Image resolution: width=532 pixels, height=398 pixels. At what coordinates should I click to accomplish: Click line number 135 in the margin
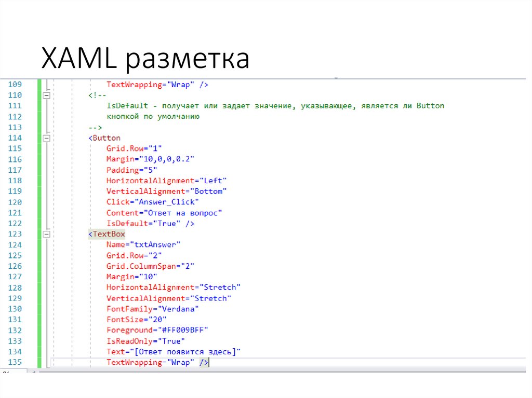[15, 362]
